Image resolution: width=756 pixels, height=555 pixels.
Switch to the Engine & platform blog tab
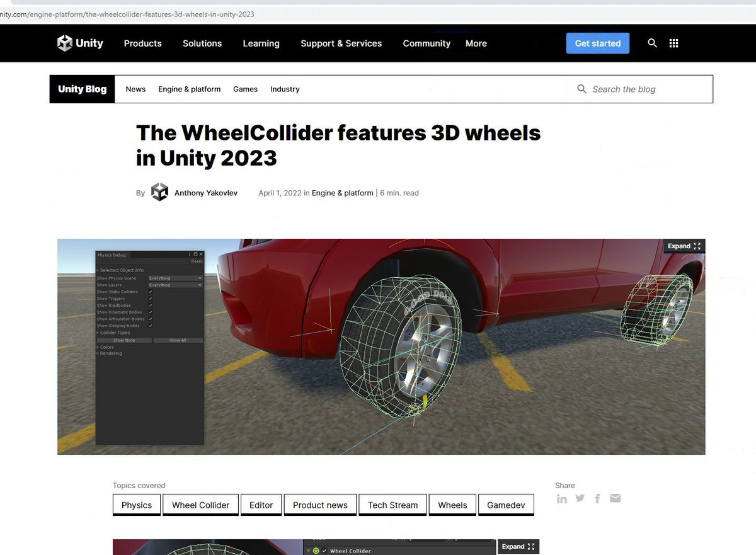coord(189,89)
